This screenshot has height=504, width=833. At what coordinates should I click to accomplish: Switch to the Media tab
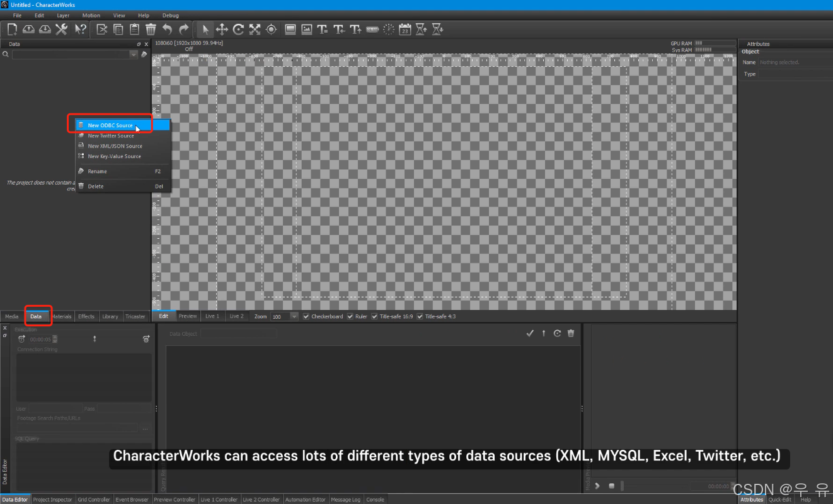coord(12,316)
